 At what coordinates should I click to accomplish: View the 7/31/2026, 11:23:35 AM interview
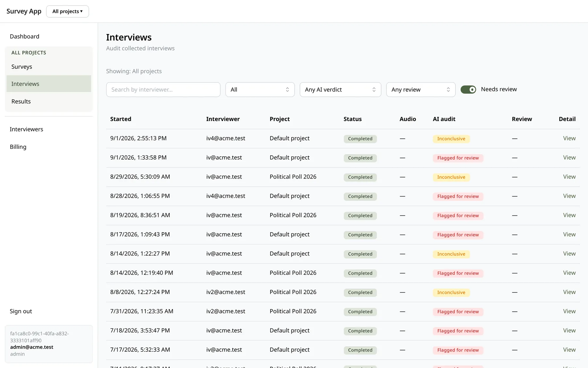569,311
